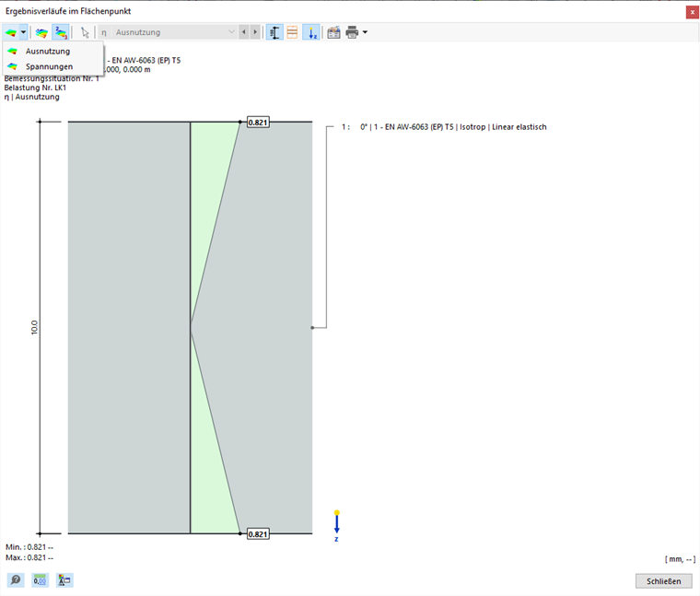
Task: Toggle the orange layer lines icon
Action: pyautogui.click(x=292, y=32)
